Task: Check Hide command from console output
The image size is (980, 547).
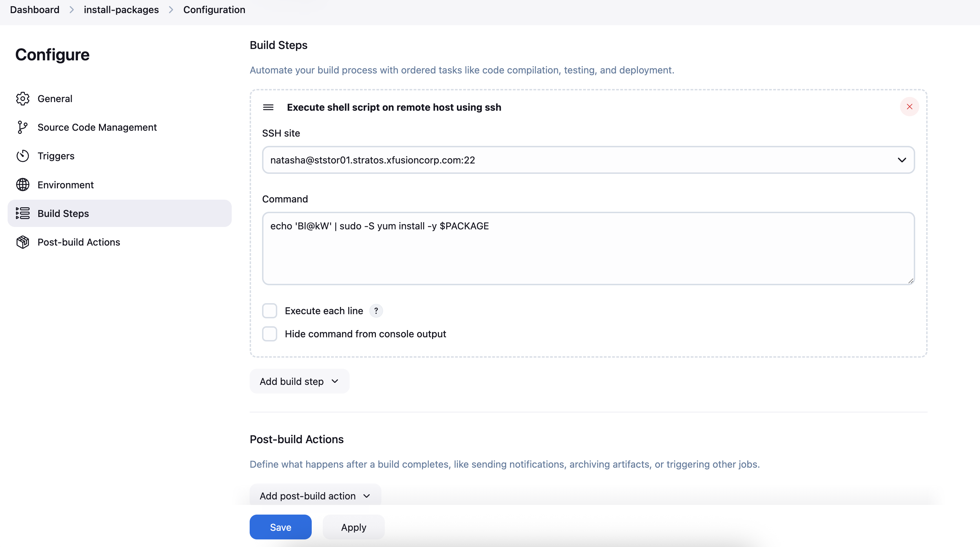Action: 270,334
